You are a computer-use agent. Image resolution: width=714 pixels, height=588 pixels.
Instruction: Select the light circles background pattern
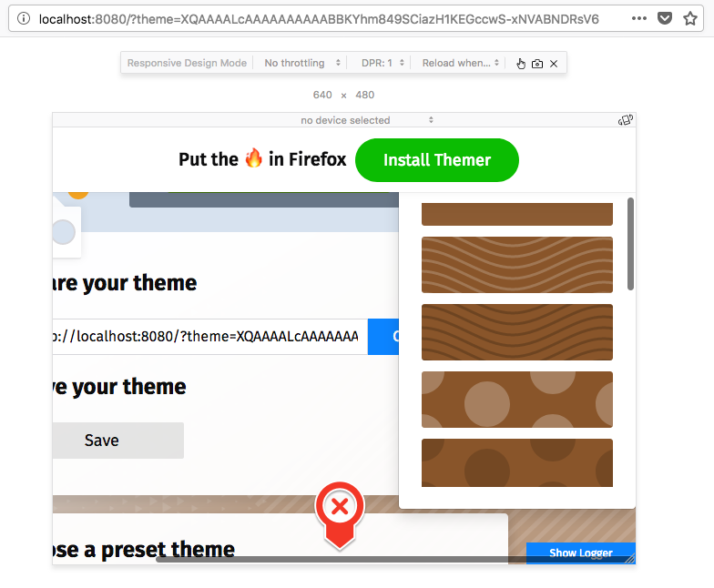coord(517,399)
